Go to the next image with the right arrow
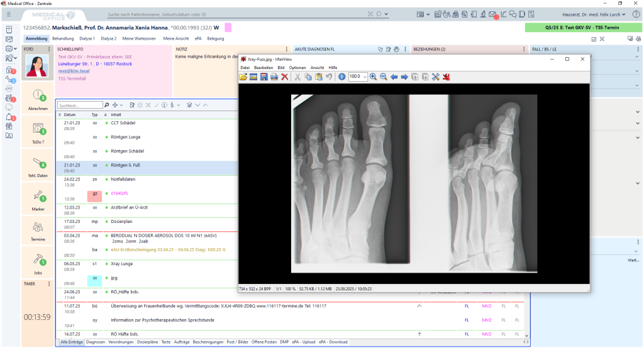The height and width of the screenshot is (348, 644). pos(404,77)
